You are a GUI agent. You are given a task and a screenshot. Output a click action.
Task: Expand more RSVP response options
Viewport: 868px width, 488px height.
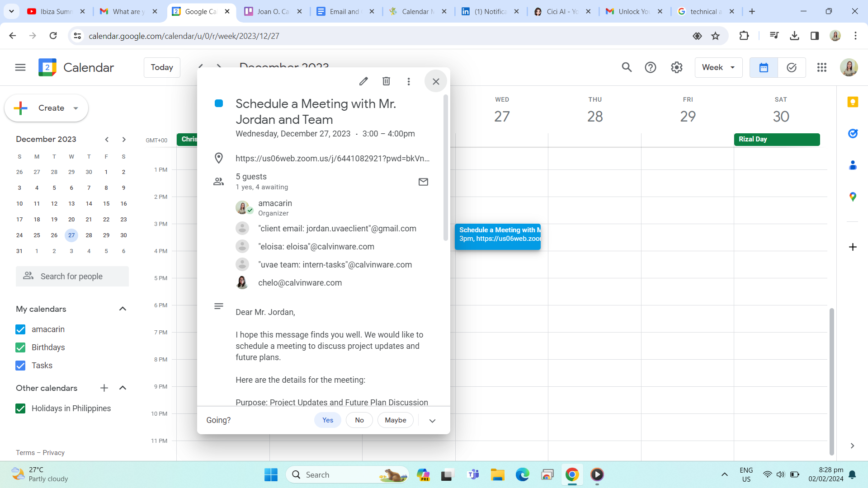(x=432, y=420)
